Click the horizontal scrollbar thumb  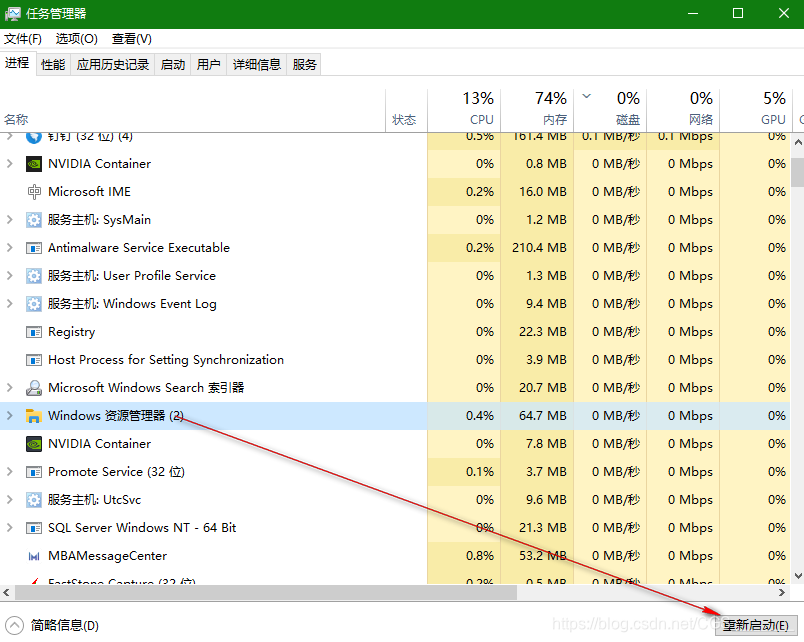coord(266,593)
